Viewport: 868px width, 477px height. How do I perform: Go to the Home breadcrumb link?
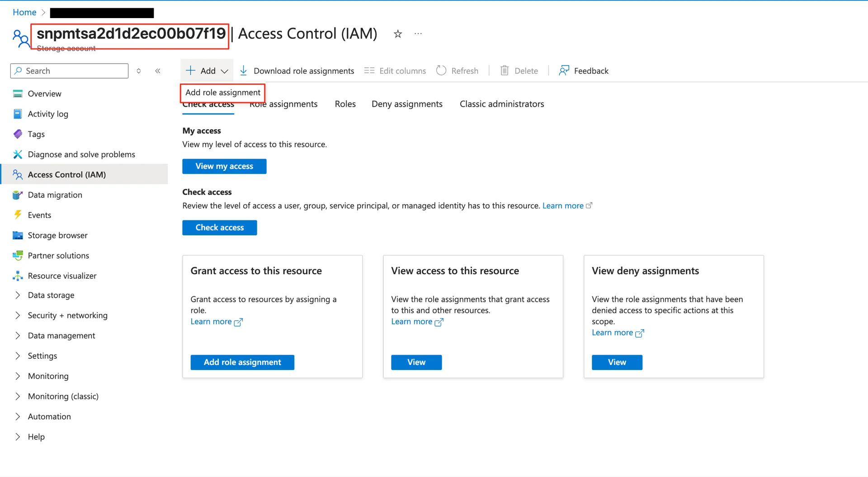pyautogui.click(x=24, y=12)
